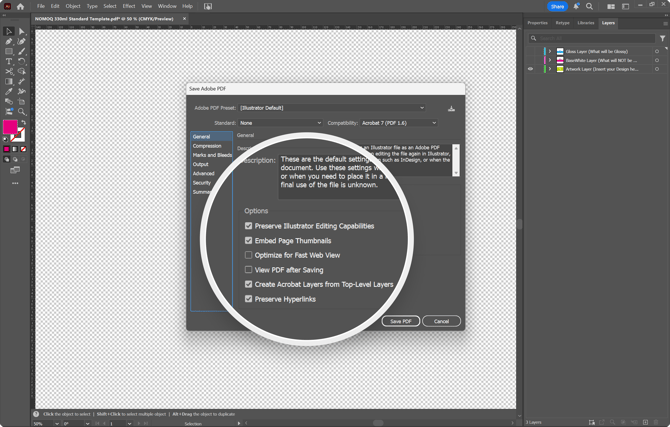Pick the Selection arrow tool
This screenshot has width=670, height=427.
(9, 31)
